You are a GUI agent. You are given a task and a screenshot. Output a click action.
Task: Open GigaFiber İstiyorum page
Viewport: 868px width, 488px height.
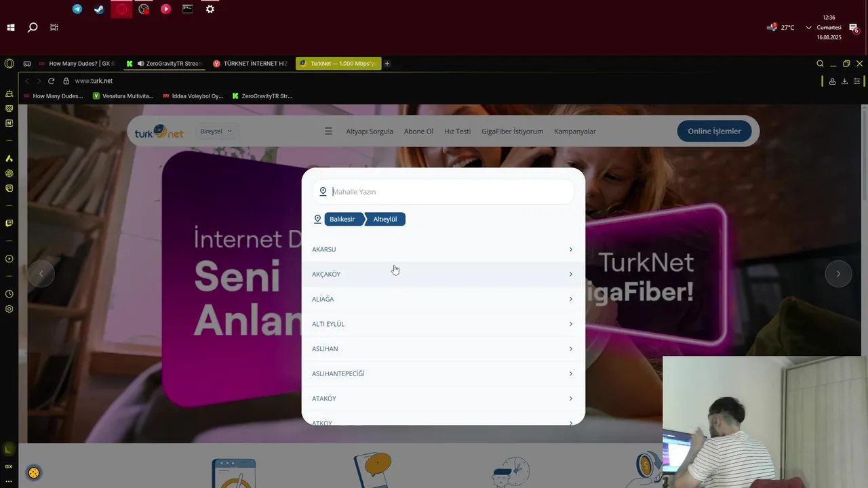coord(512,131)
